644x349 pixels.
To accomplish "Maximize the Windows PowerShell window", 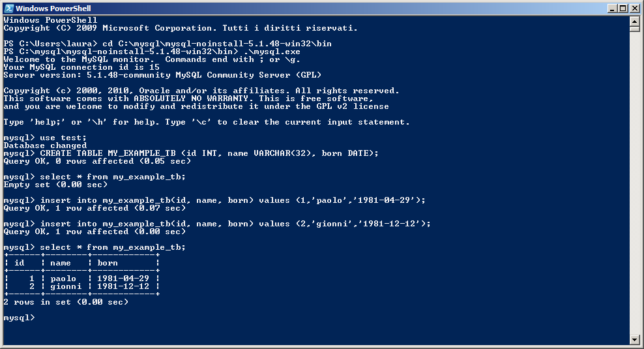I will (x=623, y=8).
